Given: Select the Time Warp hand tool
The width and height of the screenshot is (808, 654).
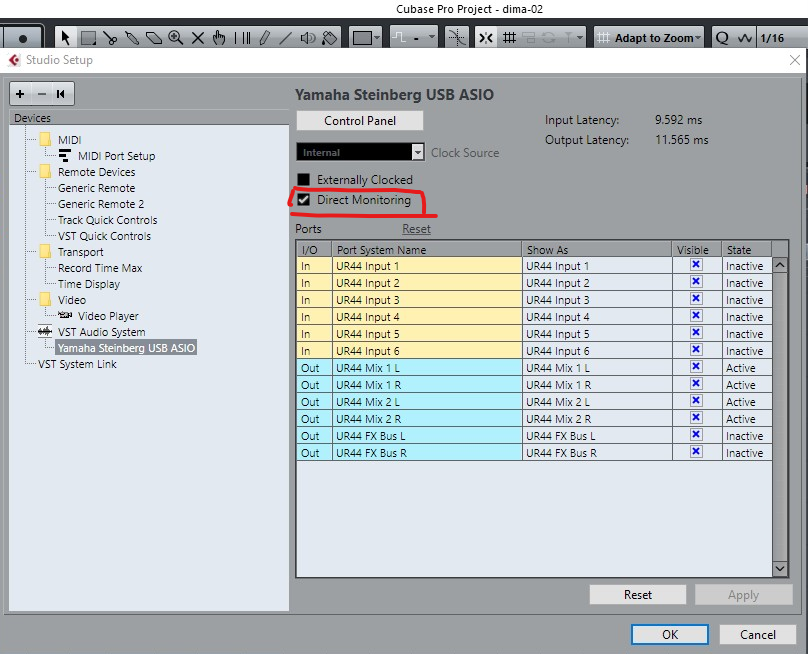Looking at the screenshot, I should coord(220,38).
